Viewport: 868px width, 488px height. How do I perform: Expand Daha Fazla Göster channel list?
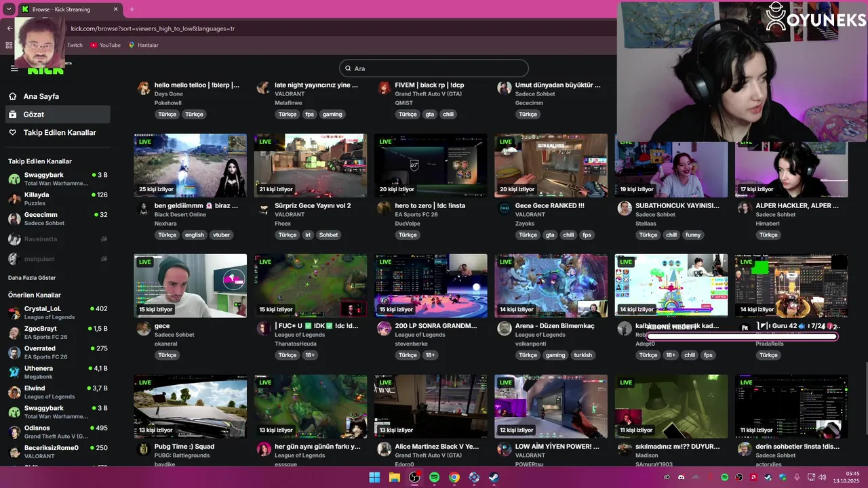[x=32, y=278]
